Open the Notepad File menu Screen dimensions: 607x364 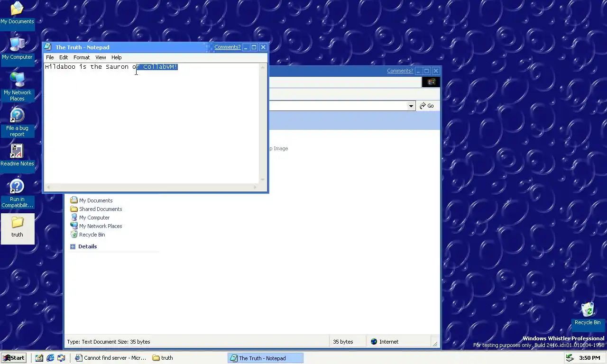coord(50,57)
